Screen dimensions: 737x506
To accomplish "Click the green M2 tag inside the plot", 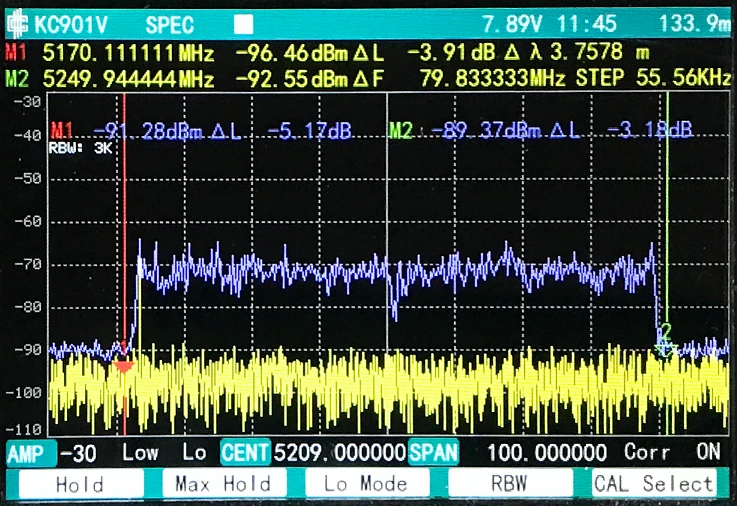I will point(401,130).
